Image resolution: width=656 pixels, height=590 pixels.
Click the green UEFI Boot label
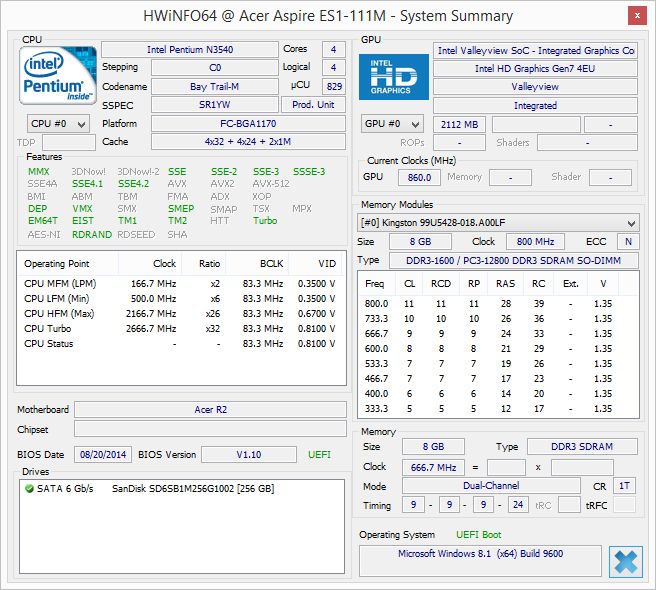point(479,535)
